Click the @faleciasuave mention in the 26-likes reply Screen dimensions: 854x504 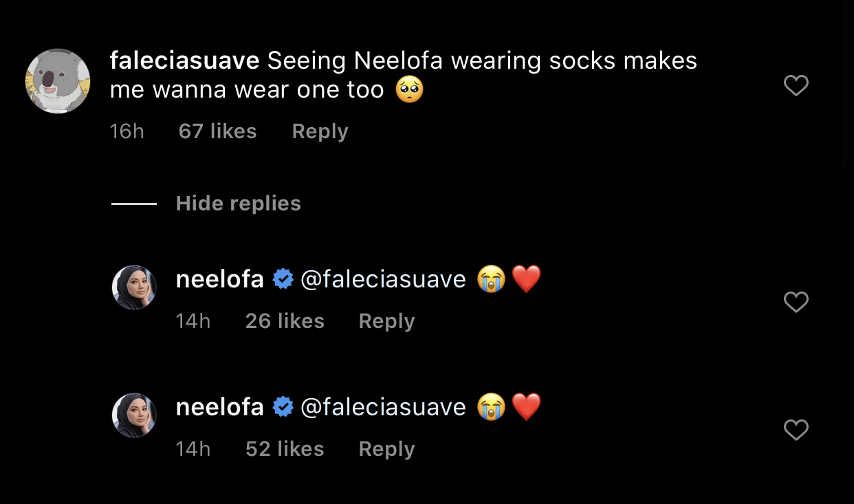[383, 280]
